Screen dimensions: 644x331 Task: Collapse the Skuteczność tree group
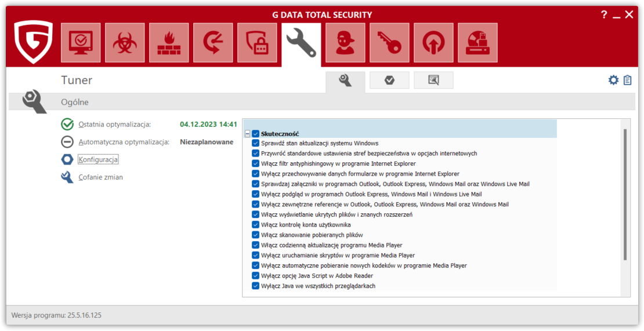[248, 133]
